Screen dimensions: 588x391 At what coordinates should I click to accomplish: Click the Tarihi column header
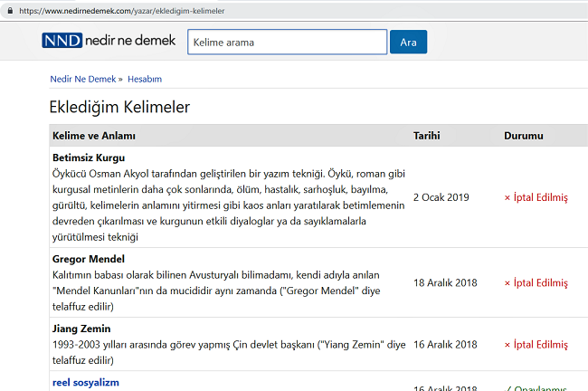(x=426, y=136)
